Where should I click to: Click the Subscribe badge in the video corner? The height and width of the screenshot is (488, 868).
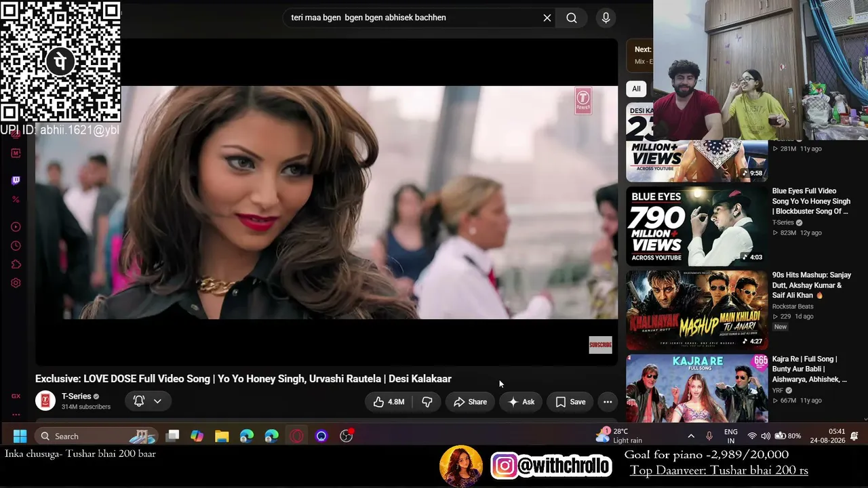600,345
